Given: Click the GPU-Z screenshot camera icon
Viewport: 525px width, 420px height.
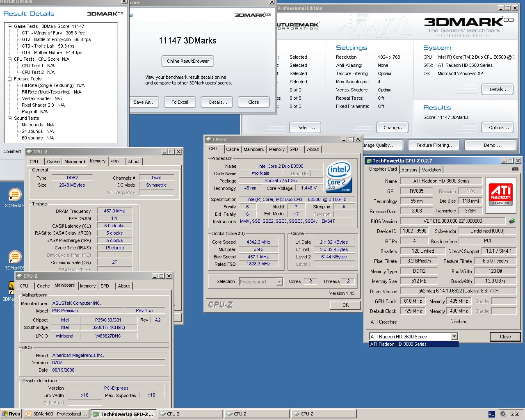Looking at the screenshot, I should [515, 169].
